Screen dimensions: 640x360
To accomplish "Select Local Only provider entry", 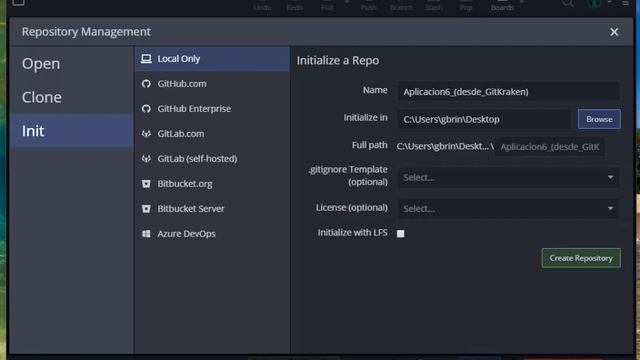I will pos(212,59).
